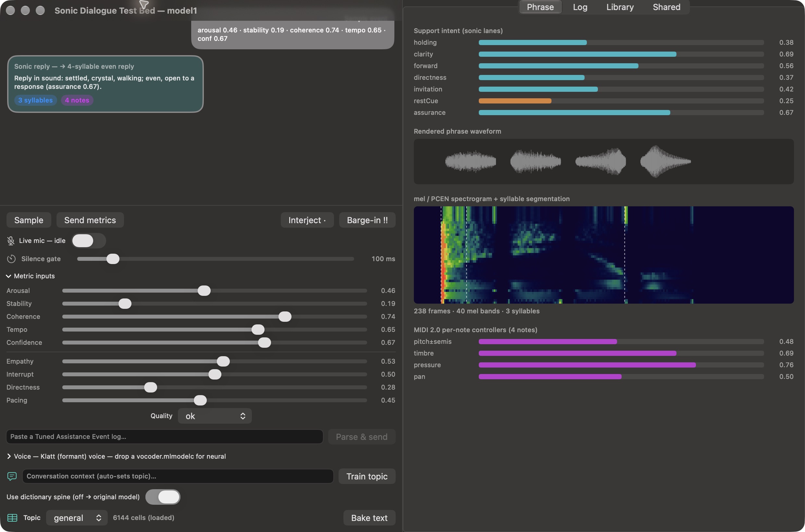Click the muted microphone icon
The width and height of the screenshot is (805, 532).
(x=11, y=241)
